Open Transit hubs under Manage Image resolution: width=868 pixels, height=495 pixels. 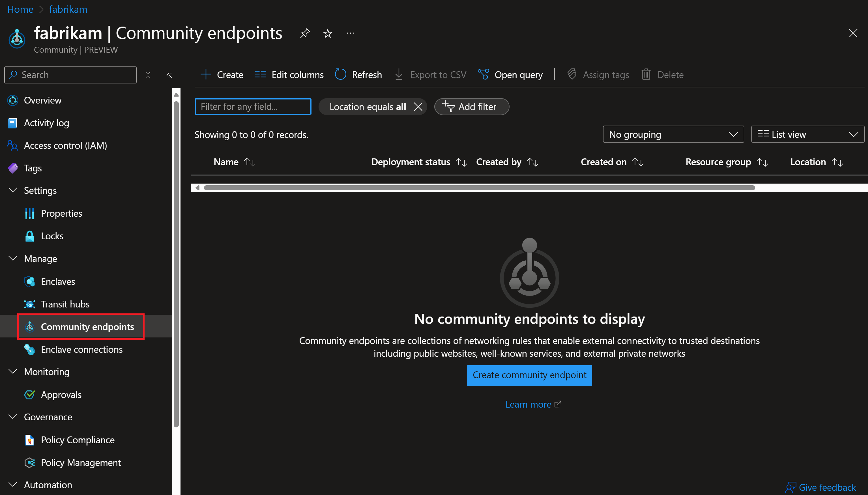click(65, 304)
